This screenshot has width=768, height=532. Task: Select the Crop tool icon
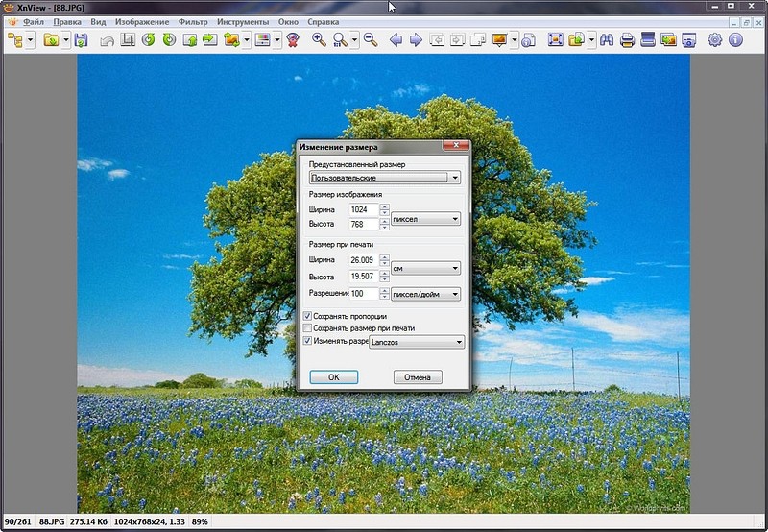tap(128, 40)
